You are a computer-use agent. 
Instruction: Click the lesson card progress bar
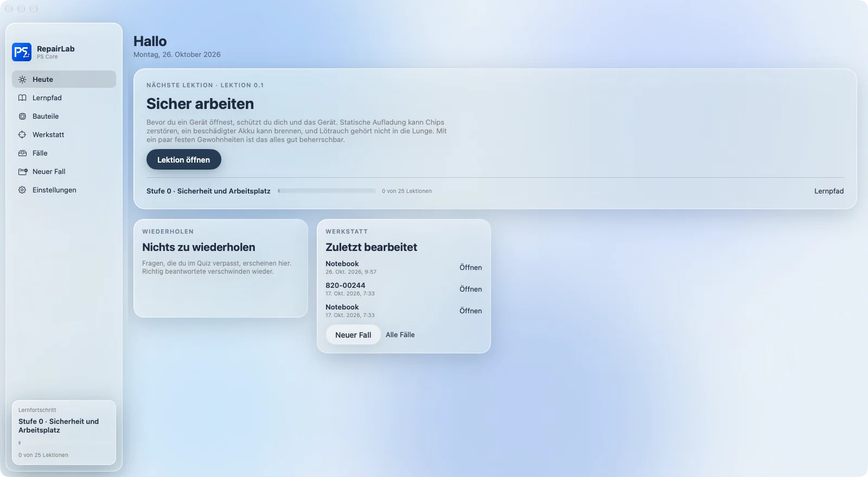[x=327, y=191]
